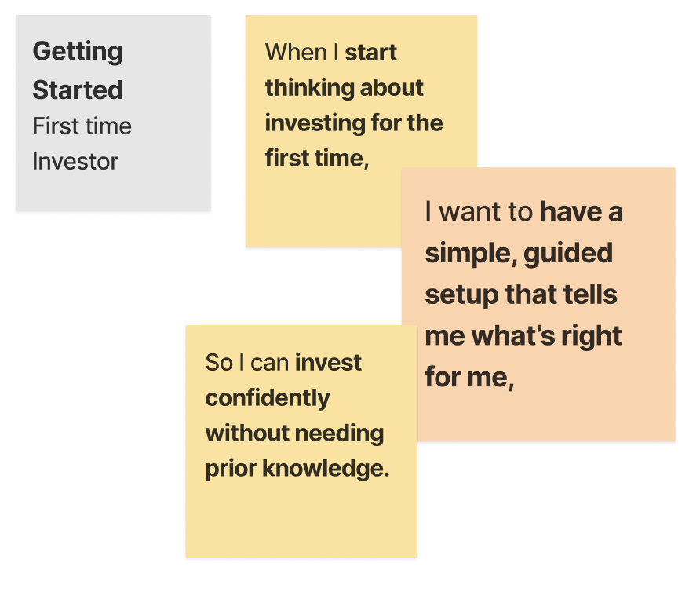Viewport: 700px width, 589px height.
Task: Click the "setup that tells" text line
Action: 521,295
